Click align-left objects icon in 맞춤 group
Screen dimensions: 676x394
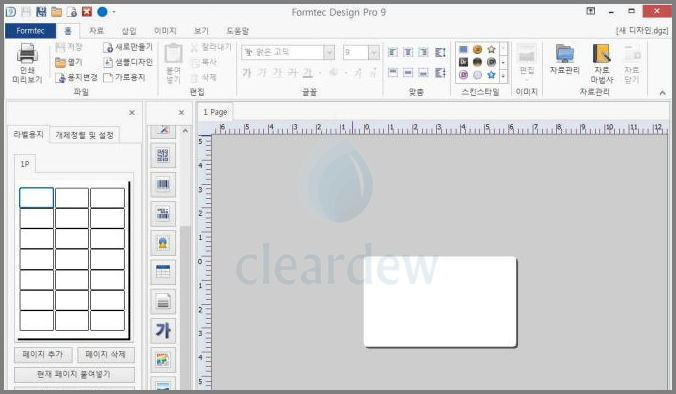pos(393,52)
